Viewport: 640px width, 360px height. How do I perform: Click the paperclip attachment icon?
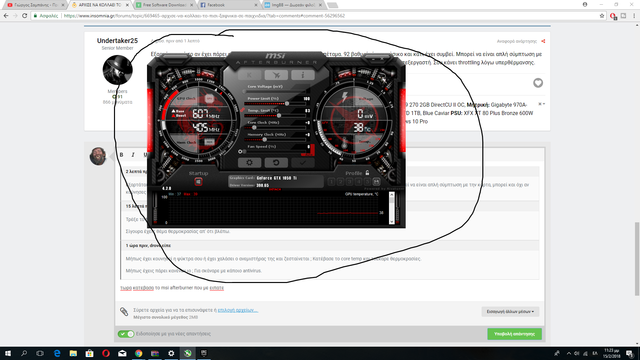[x=124, y=312]
